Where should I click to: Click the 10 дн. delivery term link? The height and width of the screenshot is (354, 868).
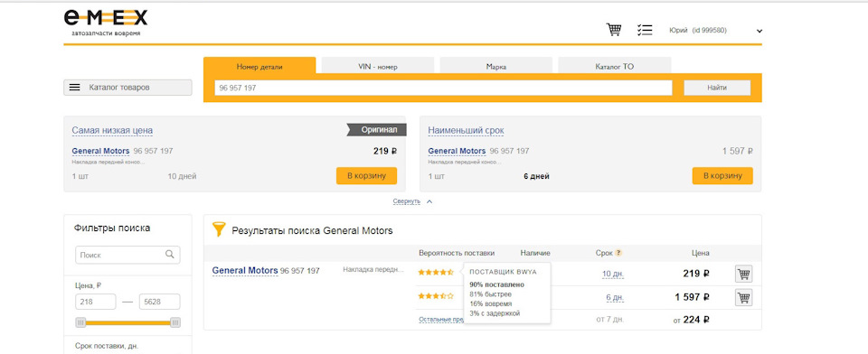(x=613, y=274)
